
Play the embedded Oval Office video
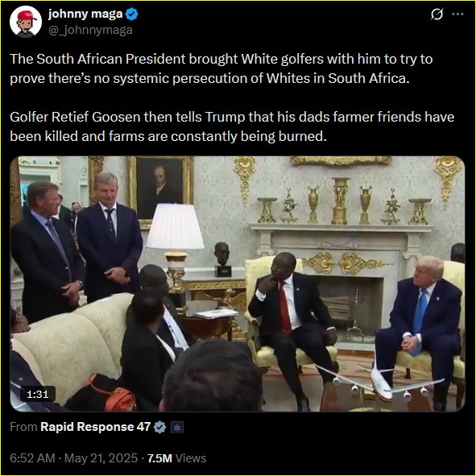click(x=238, y=284)
